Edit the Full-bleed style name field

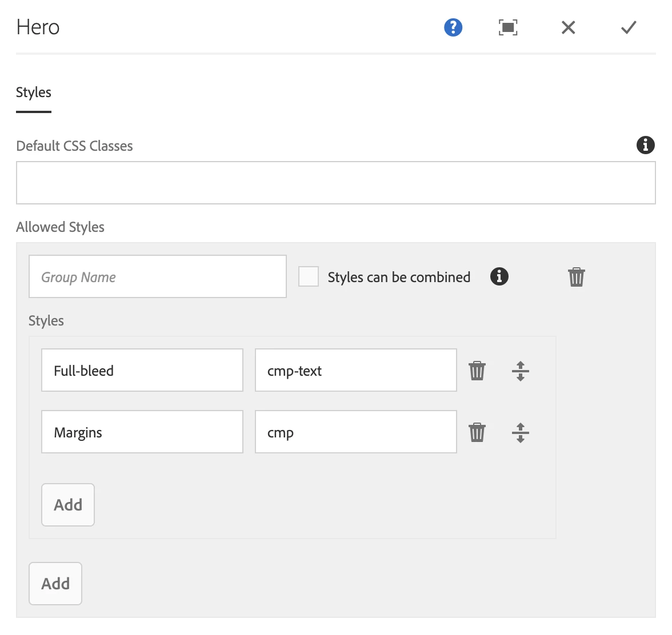click(142, 371)
